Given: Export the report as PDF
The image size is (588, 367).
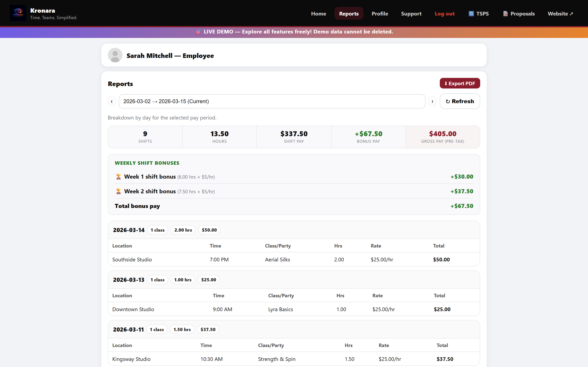Looking at the screenshot, I should (x=460, y=83).
